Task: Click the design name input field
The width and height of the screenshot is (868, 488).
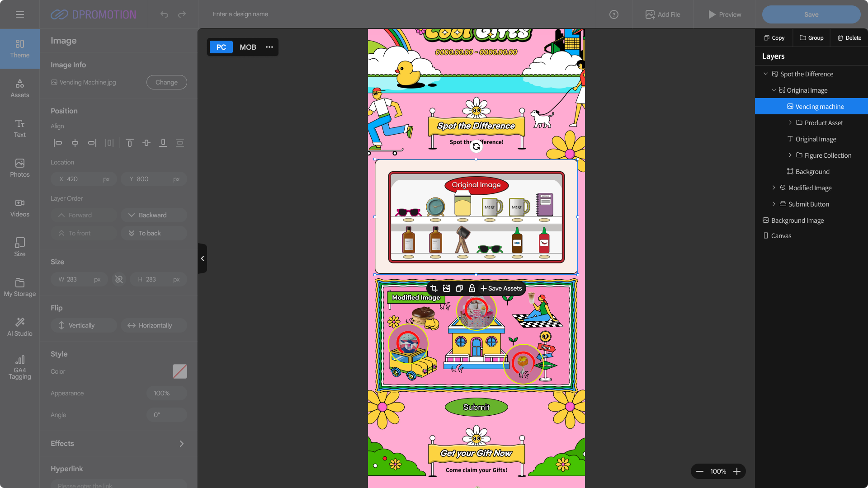Action: tap(316, 14)
